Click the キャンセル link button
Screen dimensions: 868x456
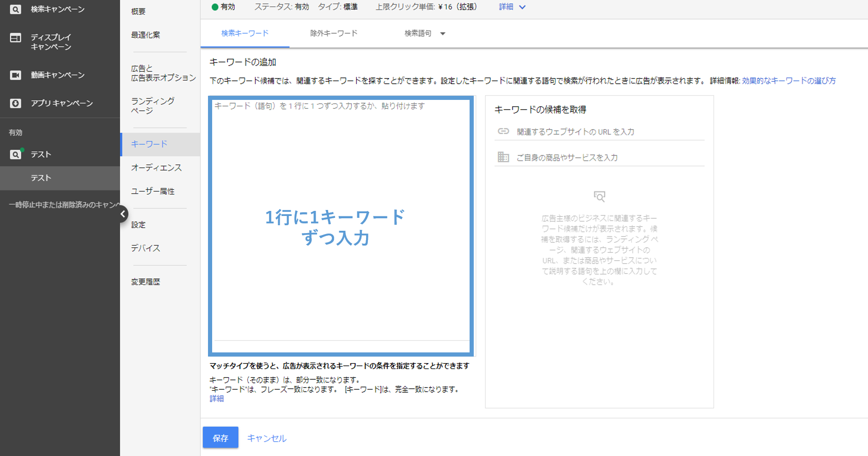pyautogui.click(x=267, y=438)
